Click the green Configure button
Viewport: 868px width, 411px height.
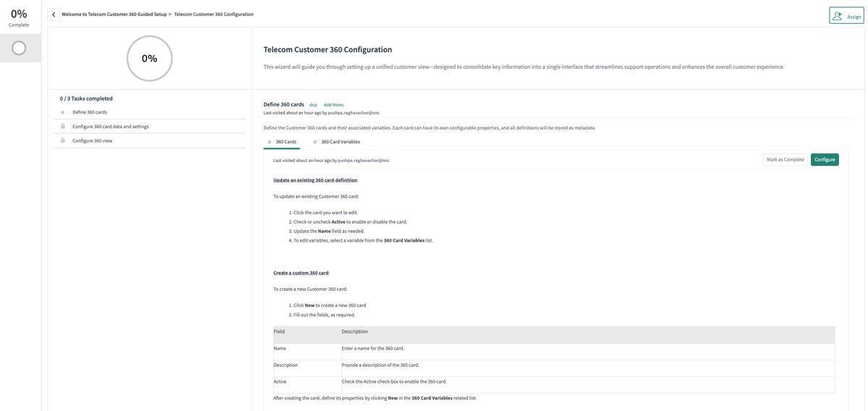(825, 159)
